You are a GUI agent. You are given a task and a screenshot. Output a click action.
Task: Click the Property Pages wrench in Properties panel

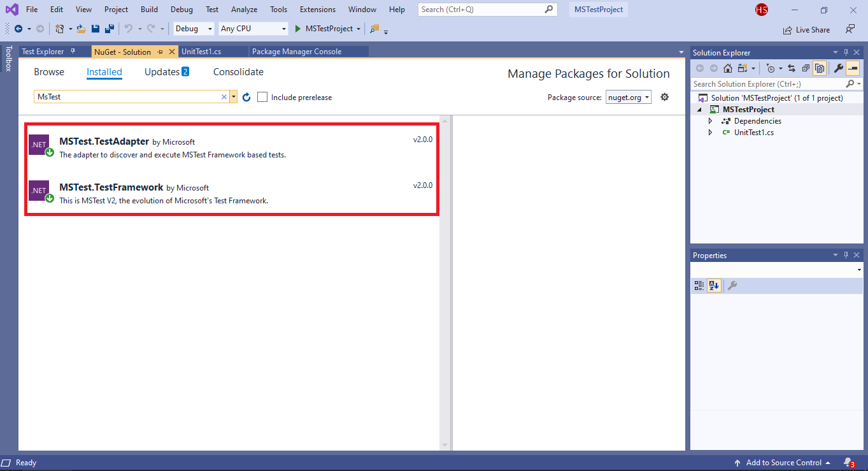click(732, 286)
